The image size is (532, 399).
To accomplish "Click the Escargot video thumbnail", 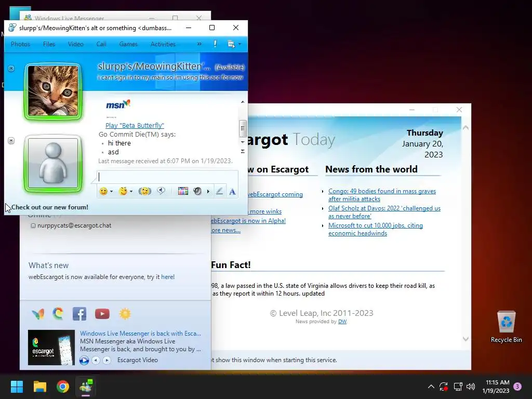I will pyautogui.click(x=51, y=348).
